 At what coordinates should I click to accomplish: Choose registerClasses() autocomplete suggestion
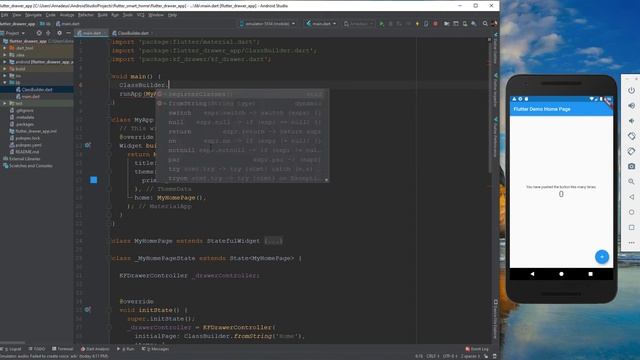point(242,94)
